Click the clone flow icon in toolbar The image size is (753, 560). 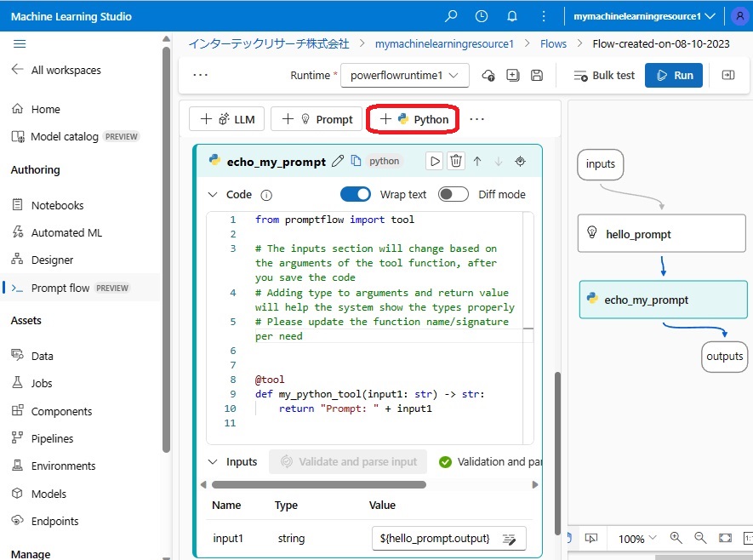pyautogui.click(x=512, y=76)
